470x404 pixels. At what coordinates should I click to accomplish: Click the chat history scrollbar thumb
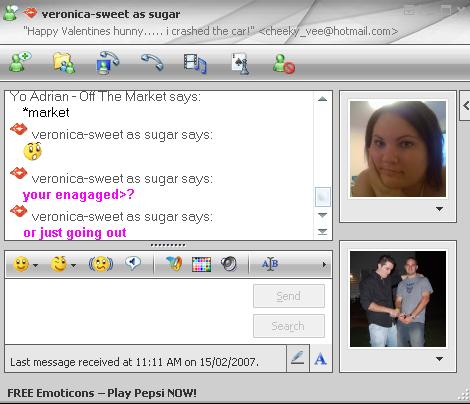pos(322,197)
